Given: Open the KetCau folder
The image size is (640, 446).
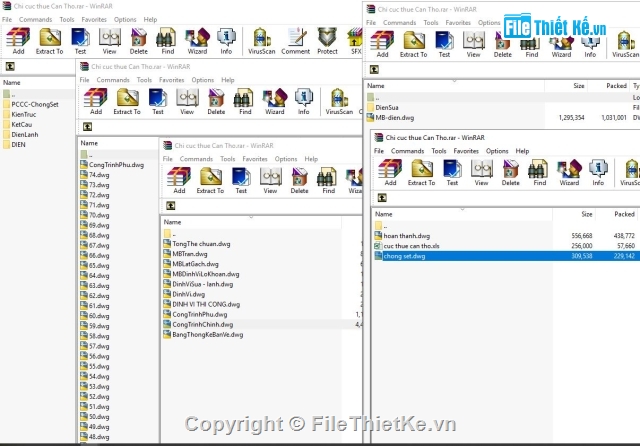Looking at the screenshot, I should coord(17,124).
